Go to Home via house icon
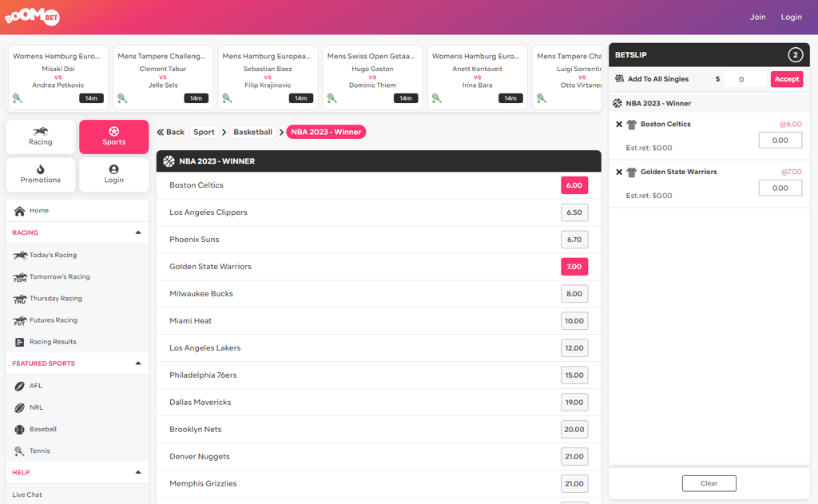 19,211
